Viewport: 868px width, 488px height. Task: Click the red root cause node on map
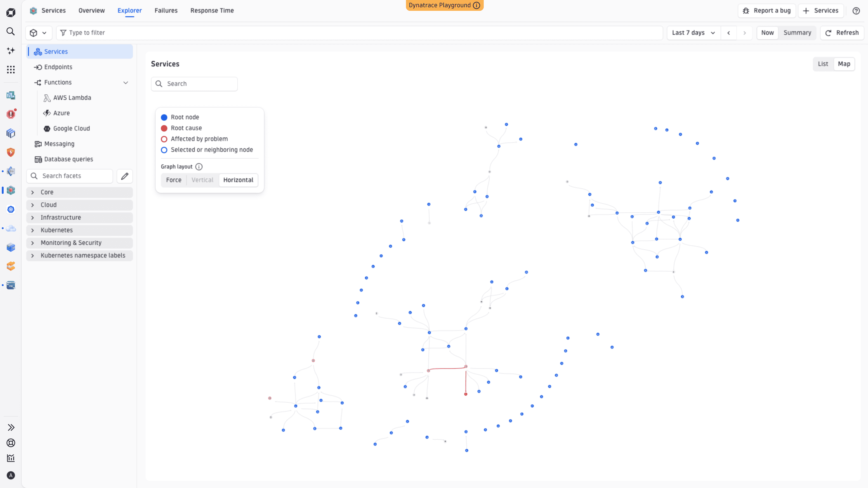coord(466,394)
